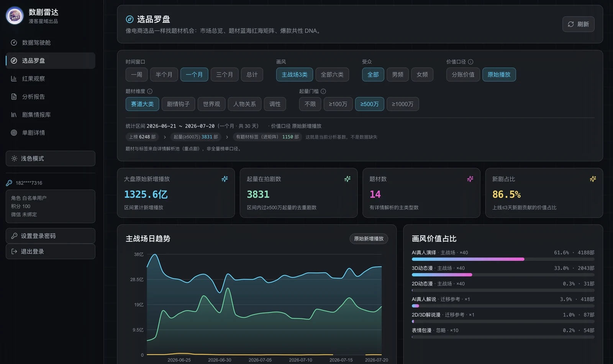The height and width of the screenshot is (364, 613).
Task: Switch theme dimension to 世界观
Action: (x=211, y=104)
